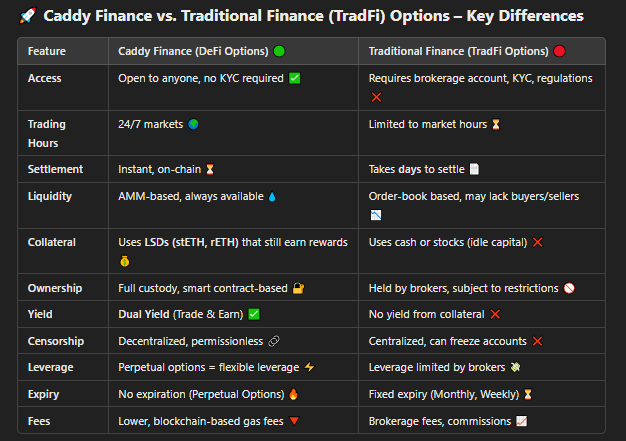The height and width of the screenshot is (441, 626).
Task: Click the red X after '(idle capital)'
Action: tap(538, 242)
